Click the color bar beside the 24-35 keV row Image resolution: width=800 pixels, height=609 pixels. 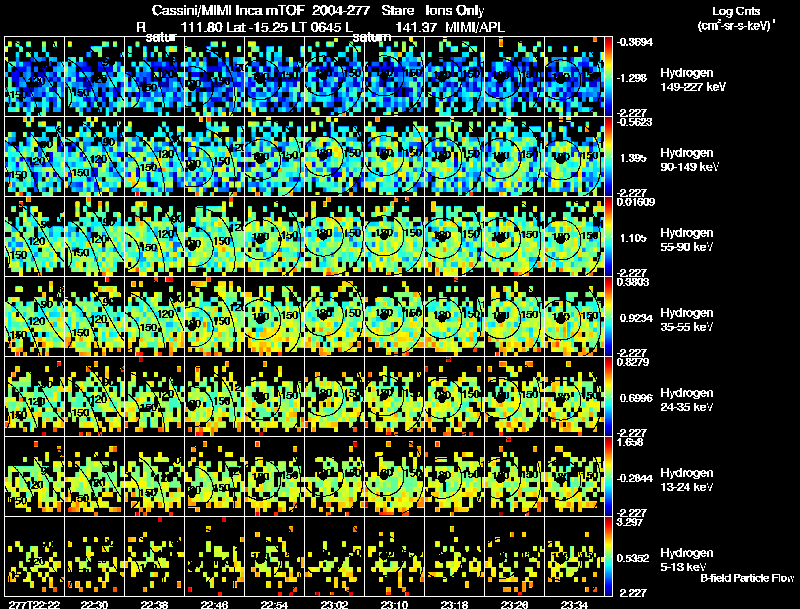pos(608,397)
